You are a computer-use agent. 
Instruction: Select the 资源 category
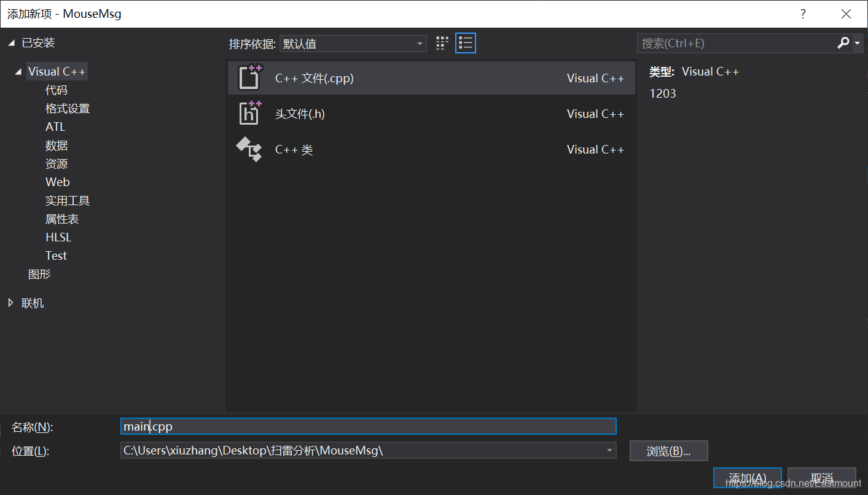57,163
